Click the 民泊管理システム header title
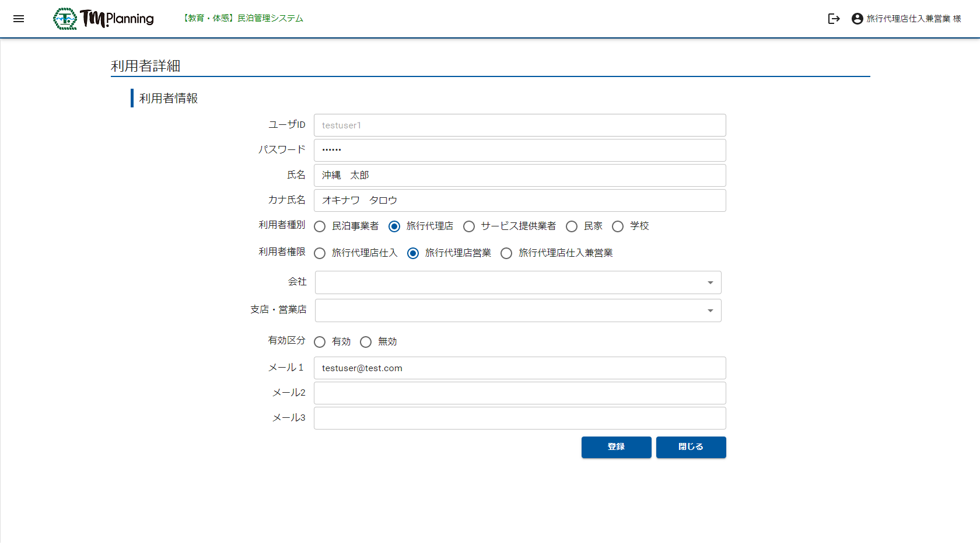Screen dimensions: 980x548 [243, 19]
